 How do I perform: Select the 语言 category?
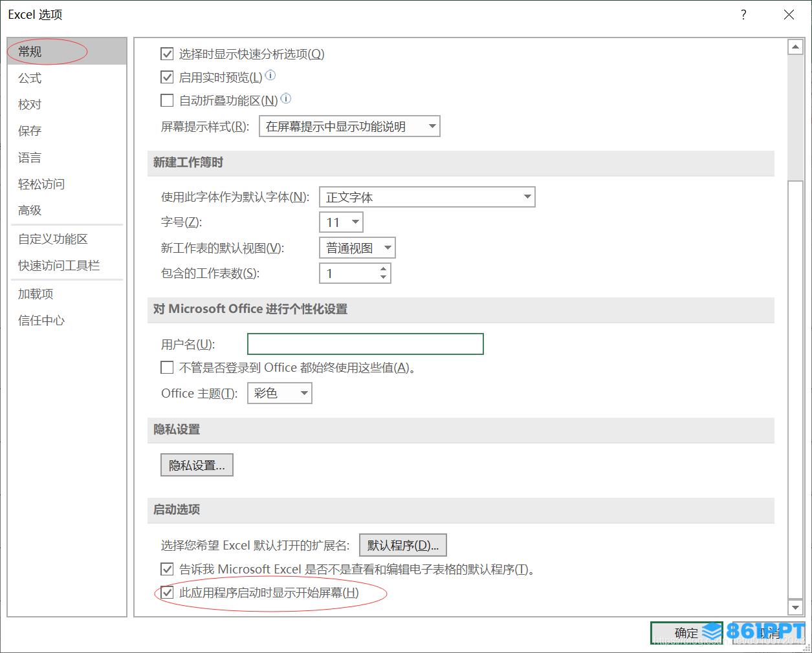67,158
